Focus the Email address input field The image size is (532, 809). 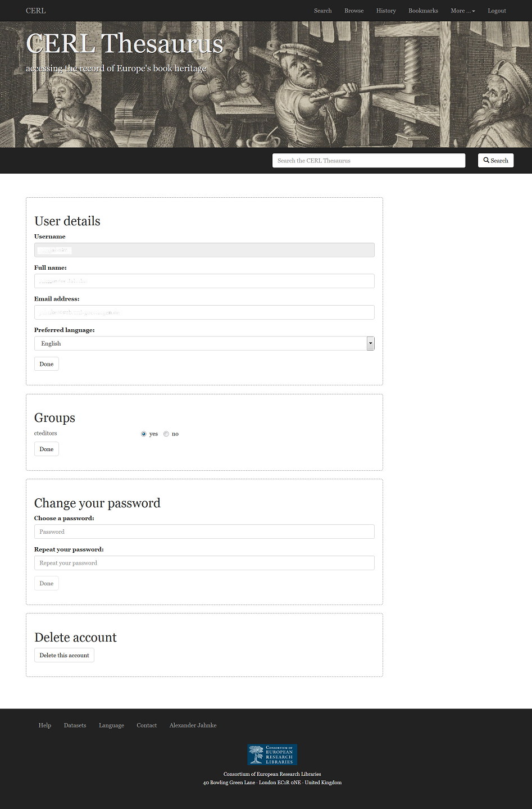[204, 312]
